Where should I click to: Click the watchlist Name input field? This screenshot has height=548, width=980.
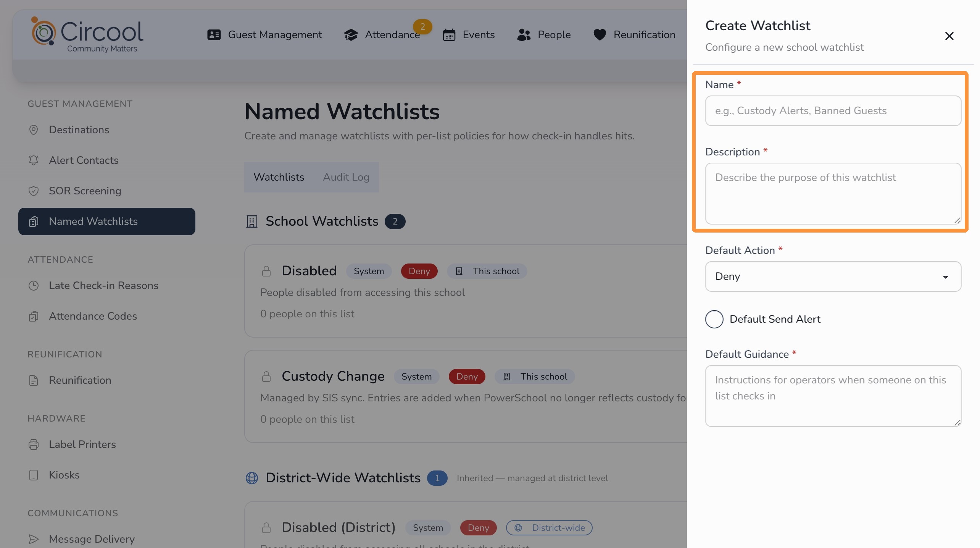833,111
